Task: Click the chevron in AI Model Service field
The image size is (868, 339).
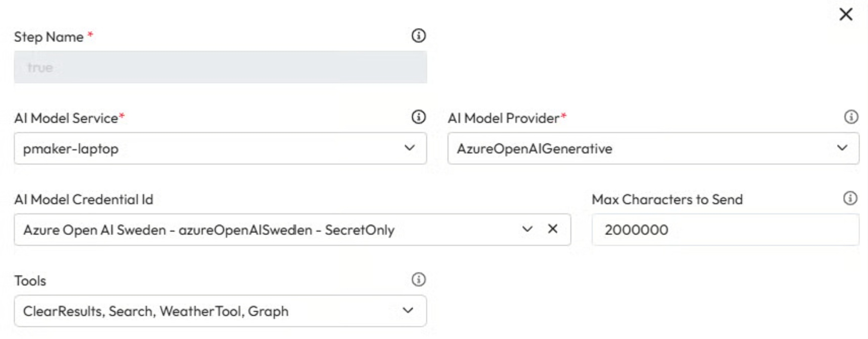Action: pos(410,148)
